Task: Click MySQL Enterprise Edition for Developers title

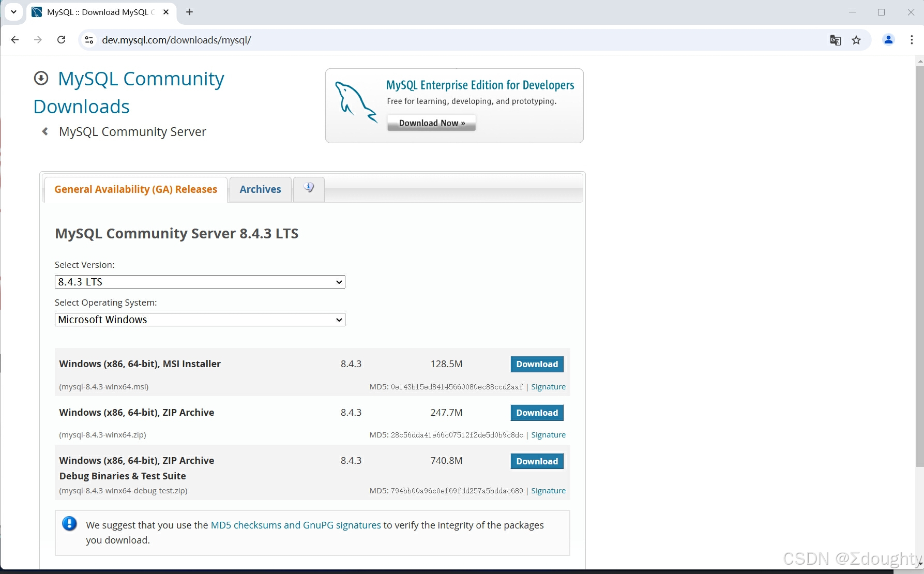Action: 480,85
